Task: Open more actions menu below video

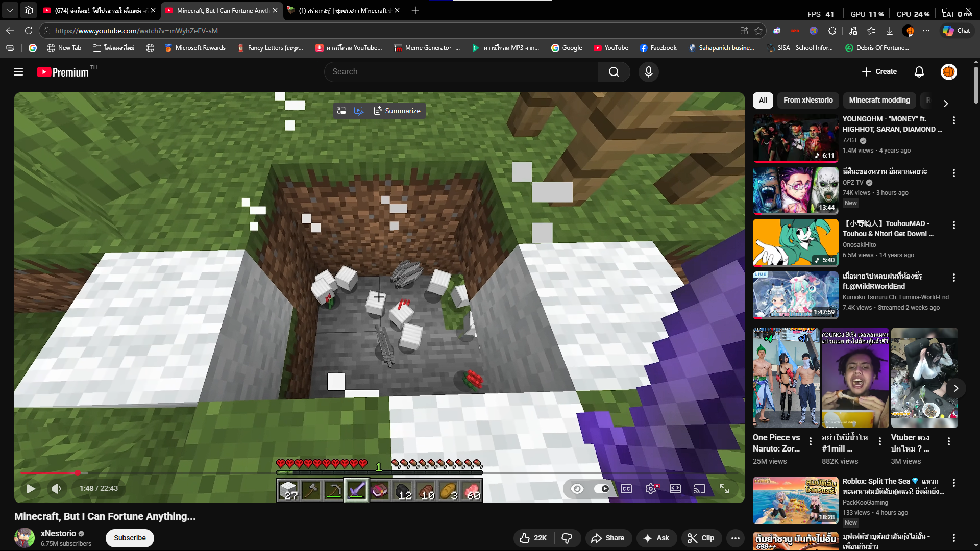Action: tap(735, 538)
